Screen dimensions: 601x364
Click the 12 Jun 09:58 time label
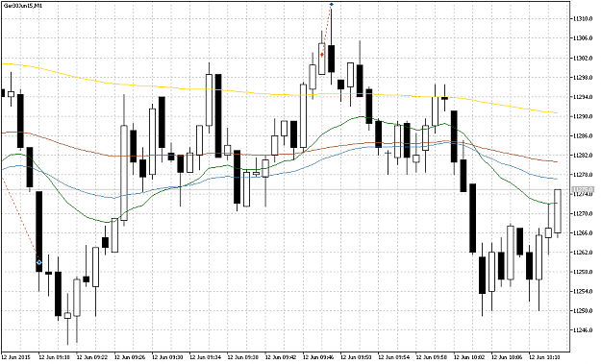click(x=432, y=357)
